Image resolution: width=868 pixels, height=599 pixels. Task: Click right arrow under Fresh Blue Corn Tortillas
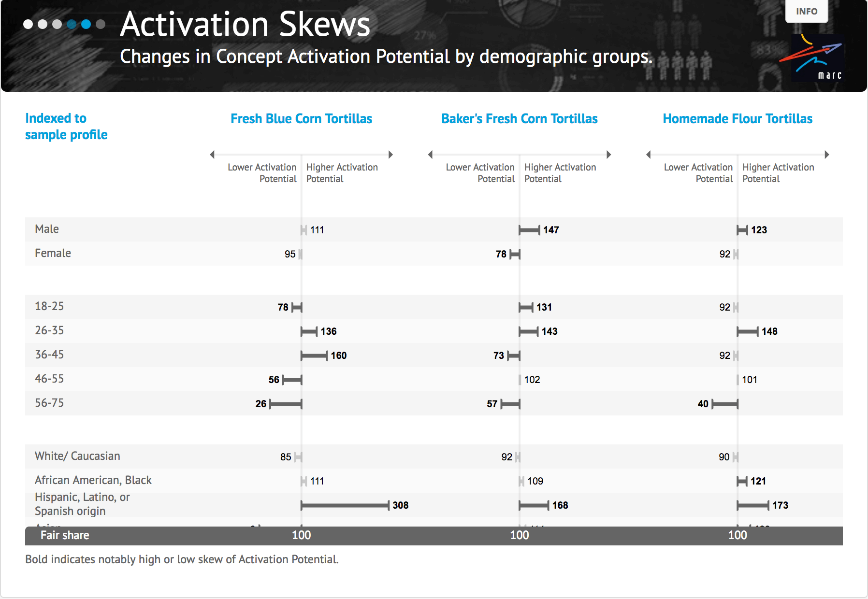click(x=391, y=155)
